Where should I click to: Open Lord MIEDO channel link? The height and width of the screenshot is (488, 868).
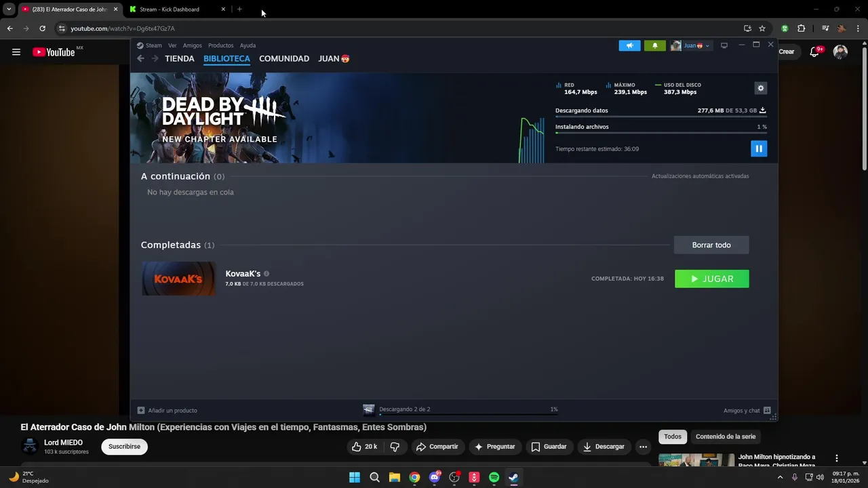point(63,443)
